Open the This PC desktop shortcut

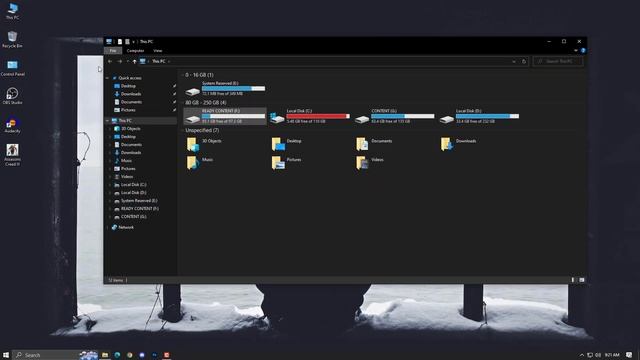point(13,11)
